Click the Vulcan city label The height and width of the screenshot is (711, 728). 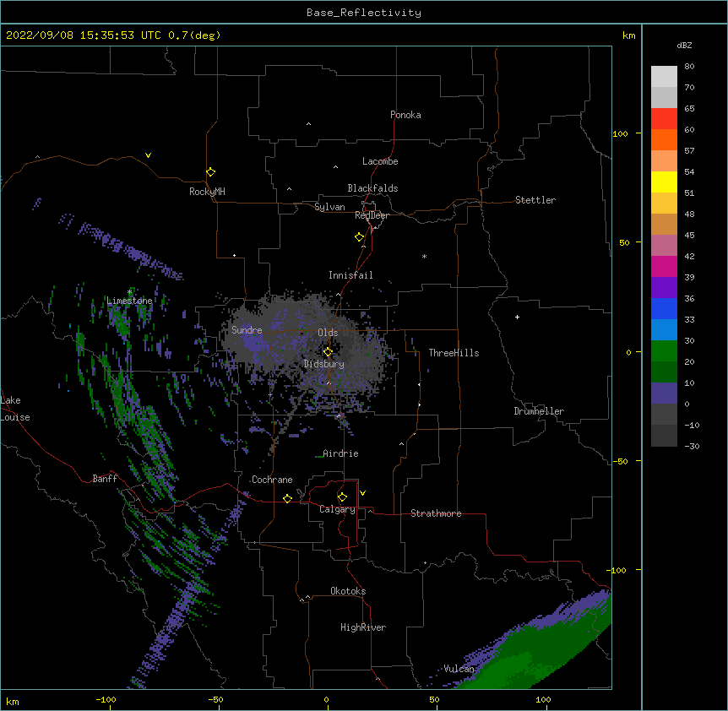coord(459,669)
